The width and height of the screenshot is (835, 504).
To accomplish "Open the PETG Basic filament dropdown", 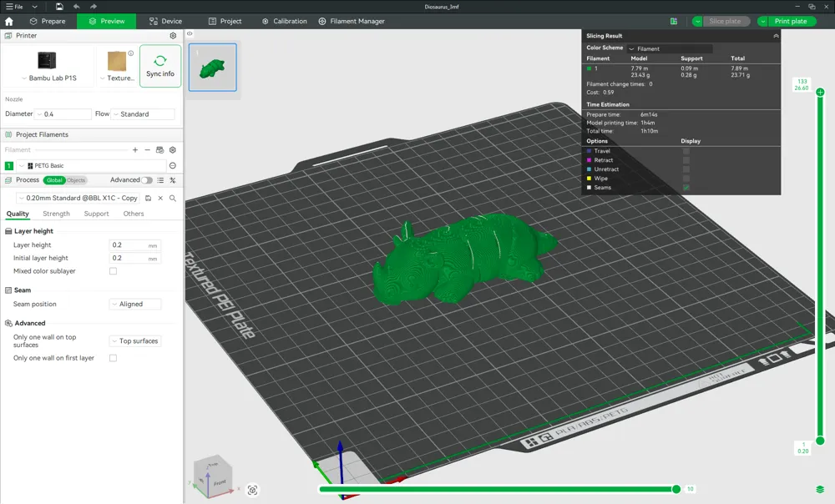I will point(91,165).
